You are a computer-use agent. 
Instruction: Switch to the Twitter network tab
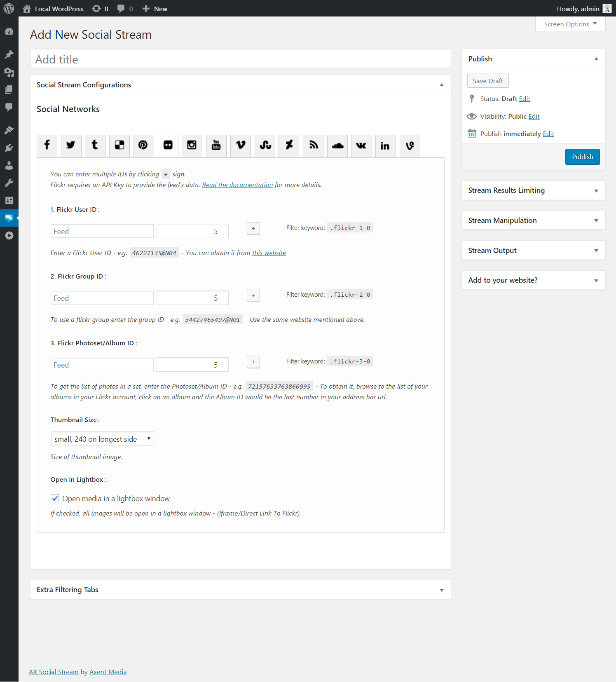point(71,145)
